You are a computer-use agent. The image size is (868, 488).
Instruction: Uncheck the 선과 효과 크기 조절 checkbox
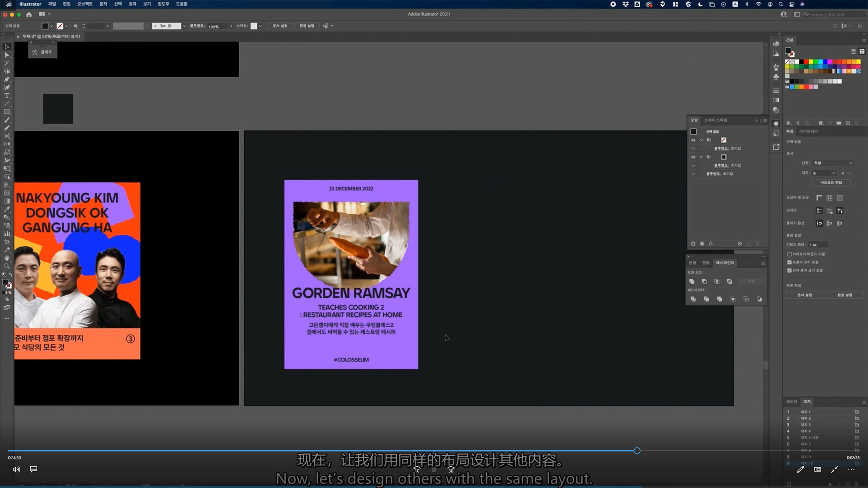pos(789,270)
